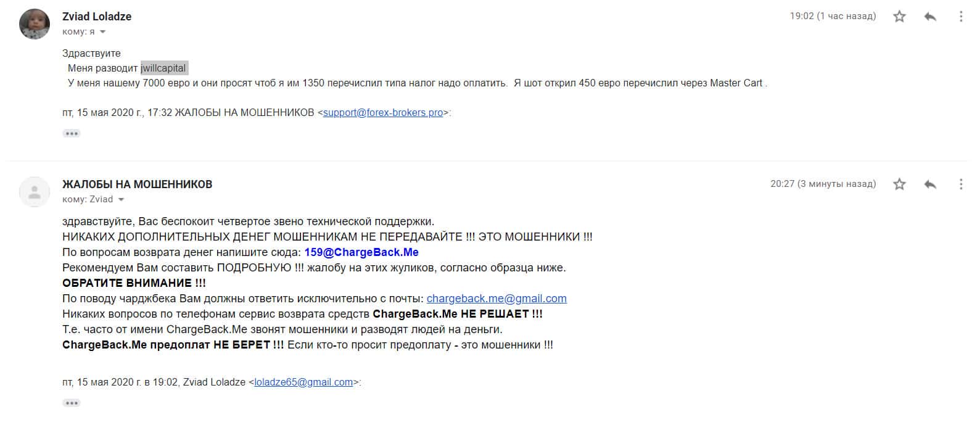Screen dimensions: 980x425
Task: Star the Zviad Loladze message
Action: tap(899, 17)
